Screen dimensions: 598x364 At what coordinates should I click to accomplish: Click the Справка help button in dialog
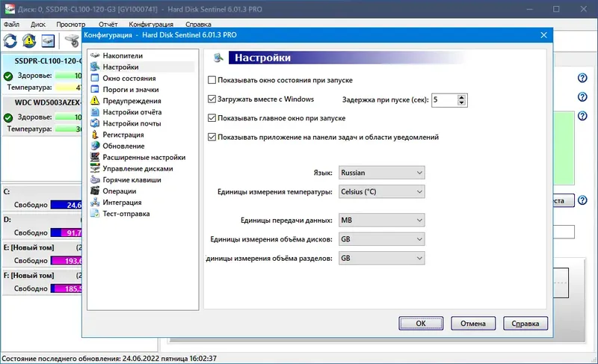(x=525, y=323)
